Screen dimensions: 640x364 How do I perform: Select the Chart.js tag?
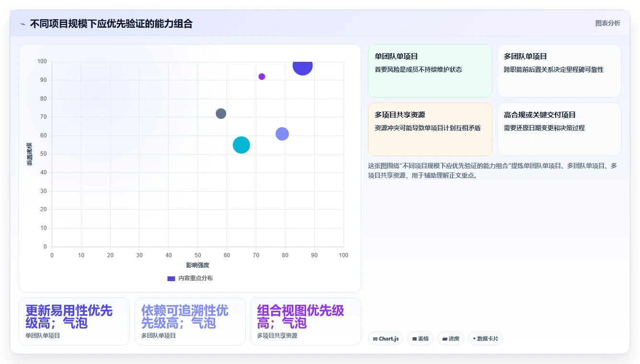pyautogui.click(x=386, y=339)
